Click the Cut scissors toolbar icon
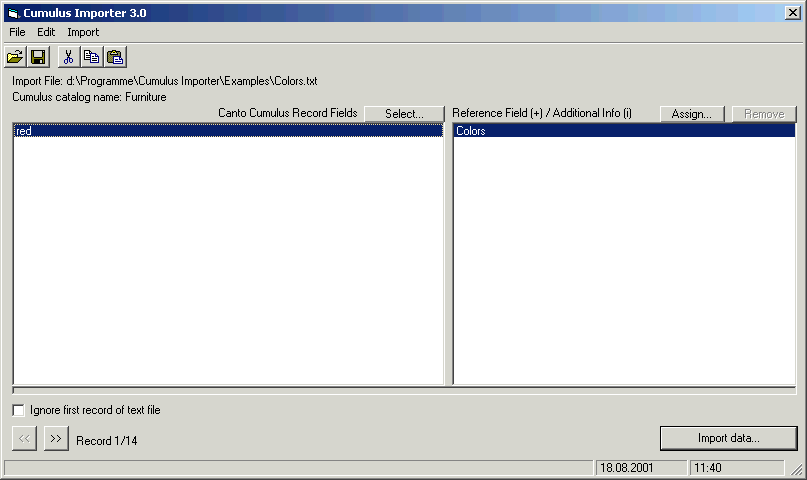The image size is (807, 480). point(68,57)
